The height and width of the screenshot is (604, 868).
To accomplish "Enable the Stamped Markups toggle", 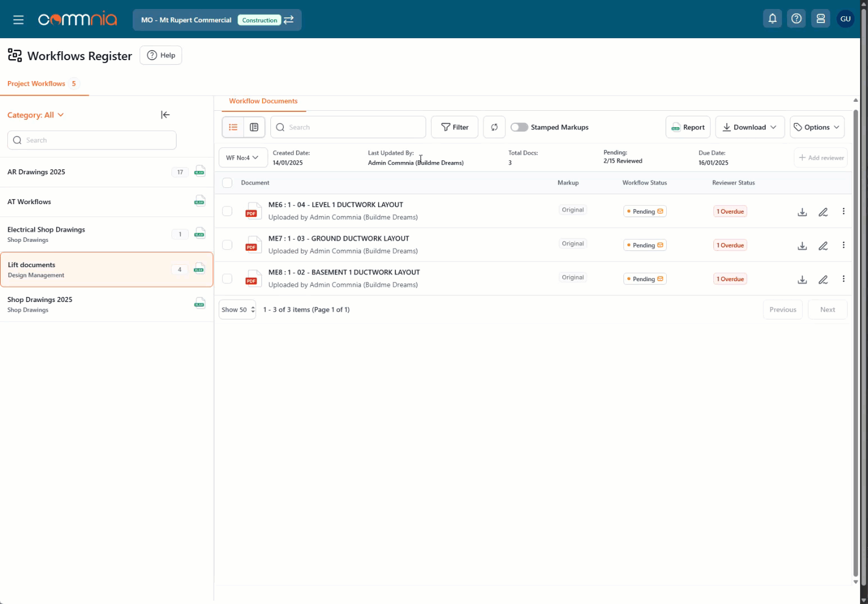I will tap(519, 127).
